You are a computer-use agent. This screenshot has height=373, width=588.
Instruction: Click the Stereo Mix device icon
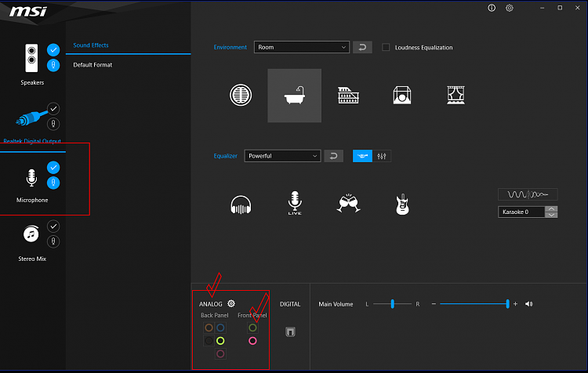(x=30, y=234)
